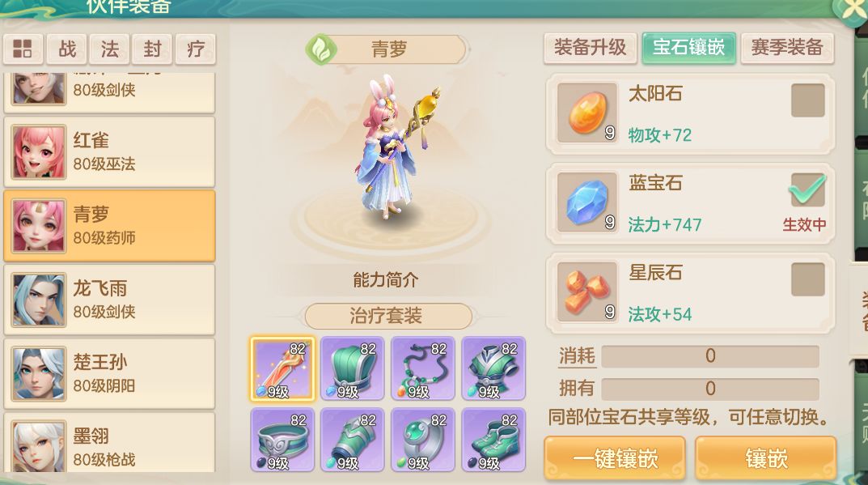Select the jade ring equipment slot
Screen dimensions: 868x485
pos(423,440)
